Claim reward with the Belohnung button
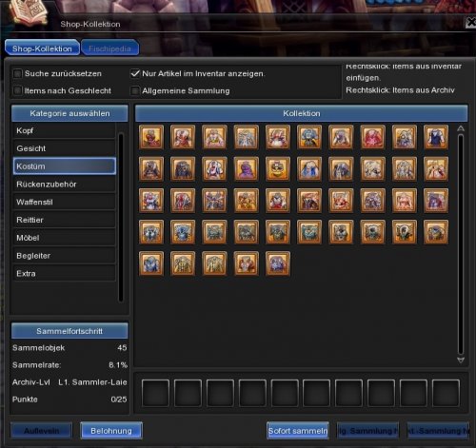 [111, 431]
